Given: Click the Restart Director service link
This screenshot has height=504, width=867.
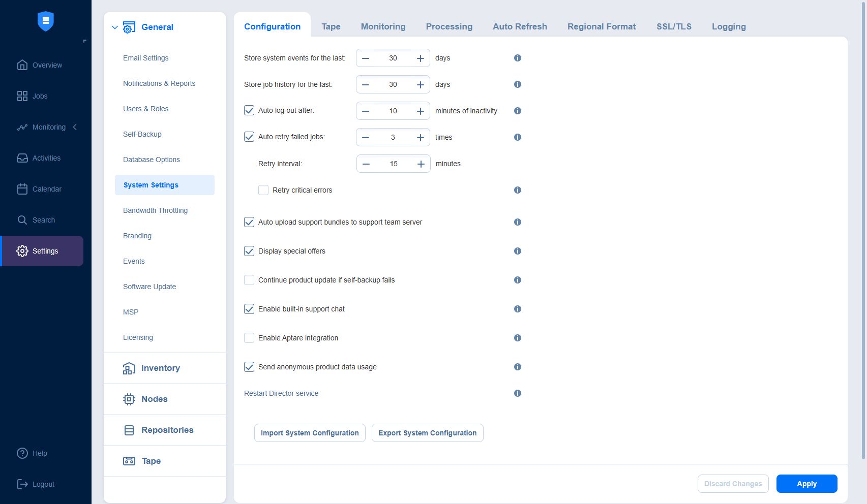Looking at the screenshot, I should coord(281,393).
